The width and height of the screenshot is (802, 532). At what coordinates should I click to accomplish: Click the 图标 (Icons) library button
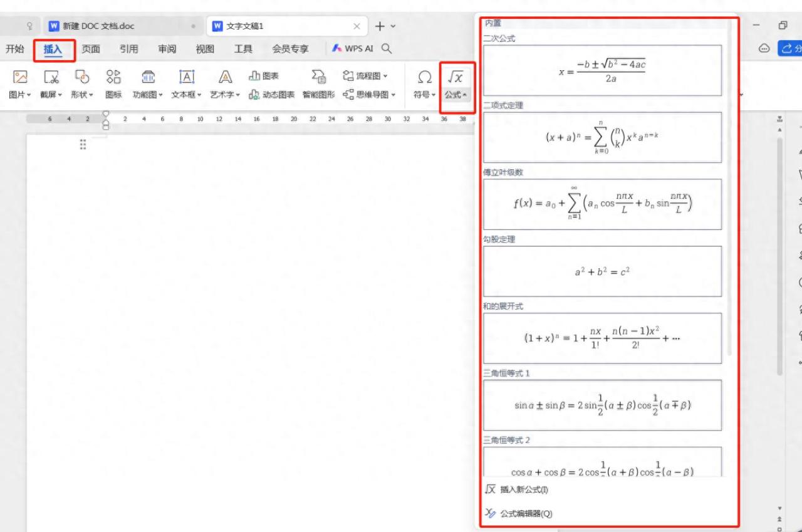[113, 78]
